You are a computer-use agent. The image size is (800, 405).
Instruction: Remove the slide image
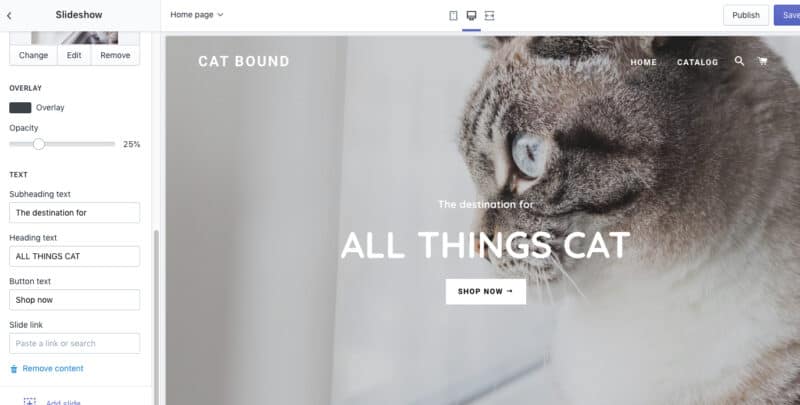[x=115, y=55]
